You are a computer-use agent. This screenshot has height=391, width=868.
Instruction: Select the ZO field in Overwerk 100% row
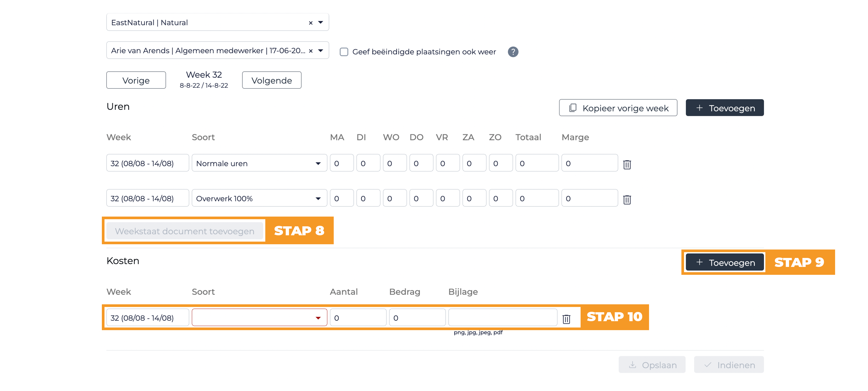point(501,198)
